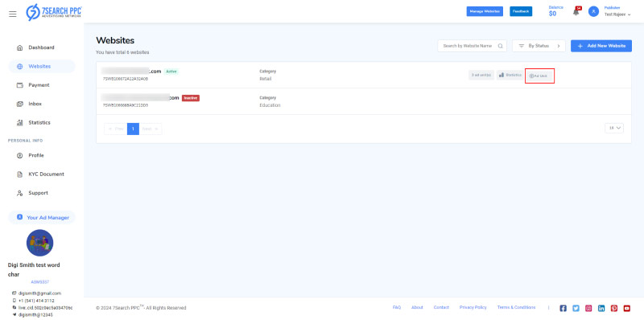Screen dimensions: 644x320
Task: Click the 3 ad unit(s) badge
Action: pyautogui.click(x=481, y=75)
